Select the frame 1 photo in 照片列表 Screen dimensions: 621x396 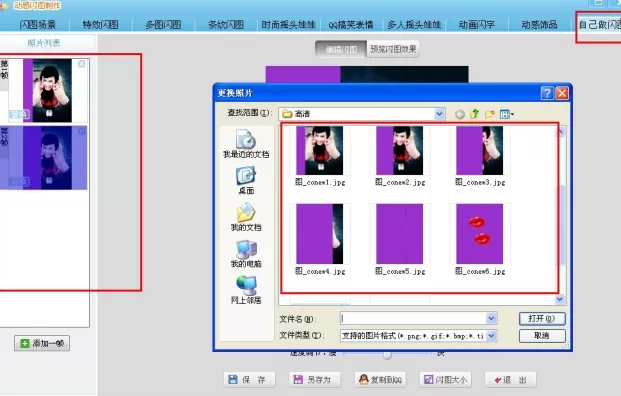click(x=48, y=90)
